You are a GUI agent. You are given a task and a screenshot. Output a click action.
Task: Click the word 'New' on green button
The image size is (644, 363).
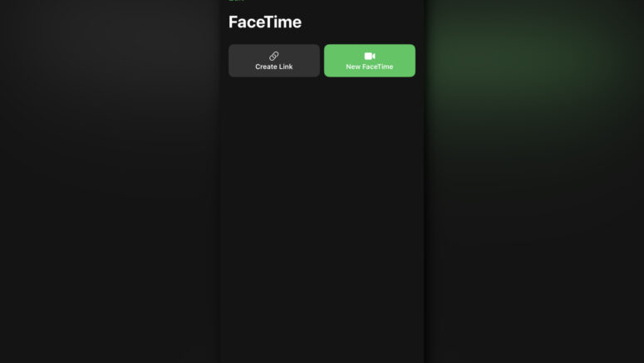(x=353, y=66)
